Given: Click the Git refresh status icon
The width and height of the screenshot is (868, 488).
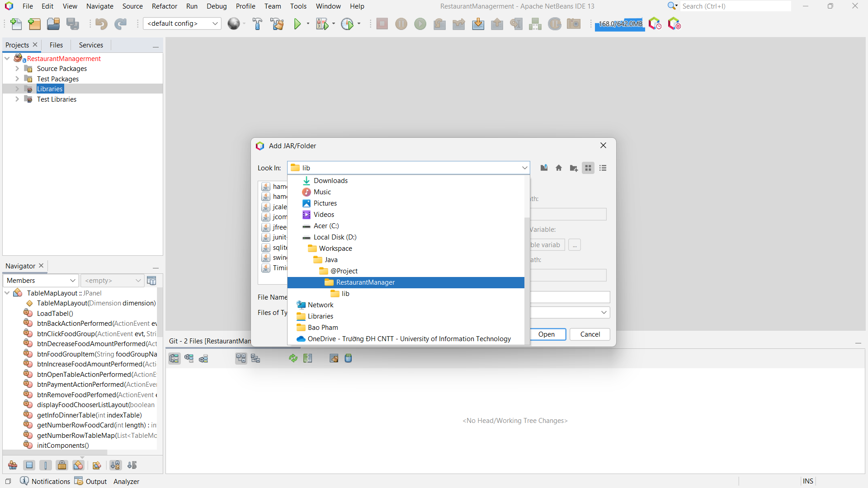Looking at the screenshot, I should (293, 358).
